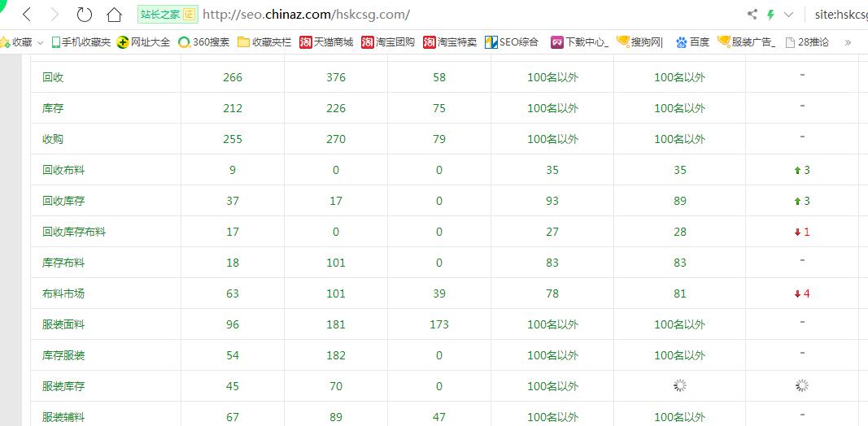The height and width of the screenshot is (426, 868).
Task: Show more bookmarks with overflow chevron
Action: point(848,42)
